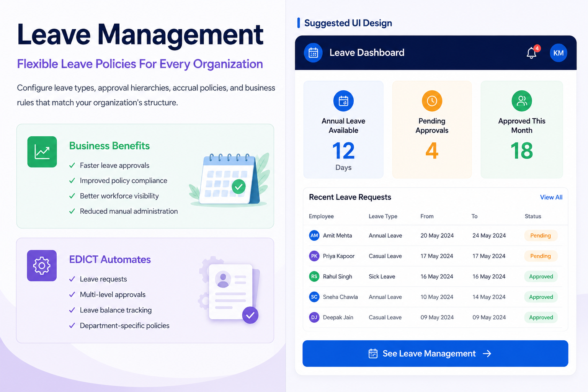Click the Pending Approvals clock icon
The height and width of the screenshot is (392, 588).
432,101
